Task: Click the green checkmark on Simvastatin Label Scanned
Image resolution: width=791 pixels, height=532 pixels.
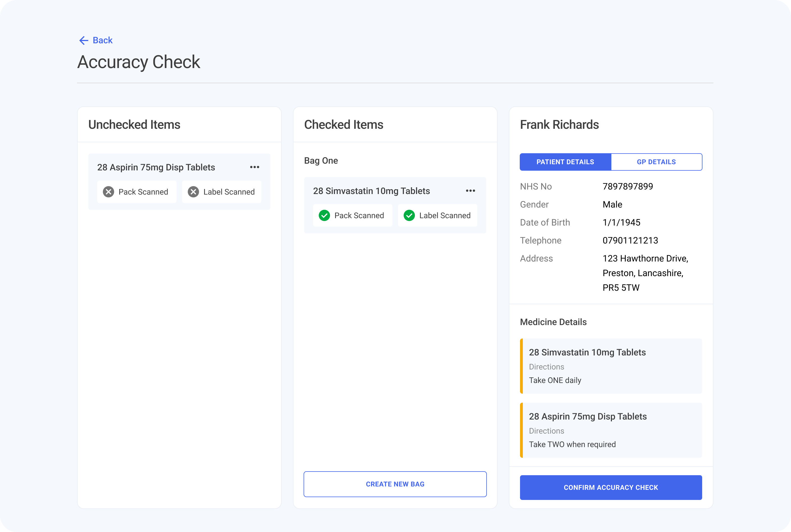Action: [x=409, y=215]
